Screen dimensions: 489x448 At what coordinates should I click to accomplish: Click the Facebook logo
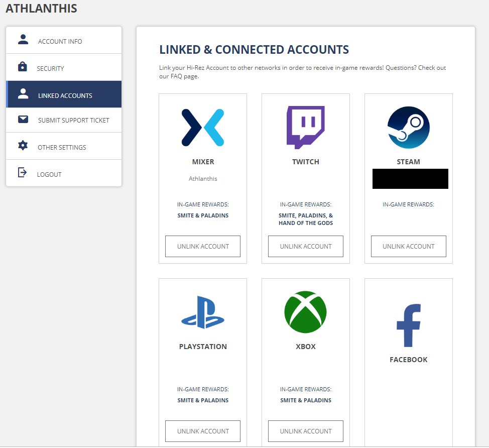409,325
